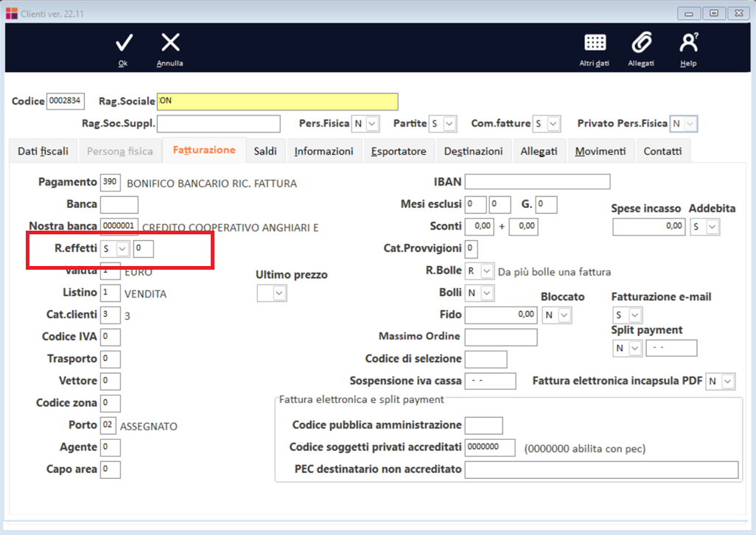This screenshot has height=535, width=756.
Task: Open the Ultimo prezzo dropdown
Action: pyautogui.click(x=279, y=293)
